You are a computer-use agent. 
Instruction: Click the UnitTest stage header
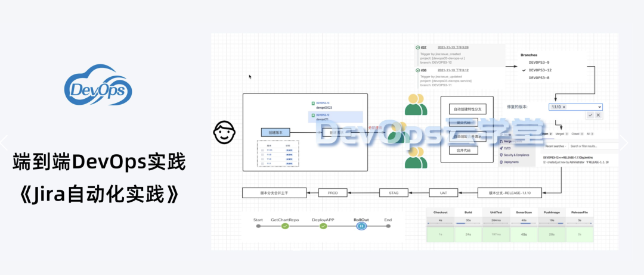pos(496,212)
